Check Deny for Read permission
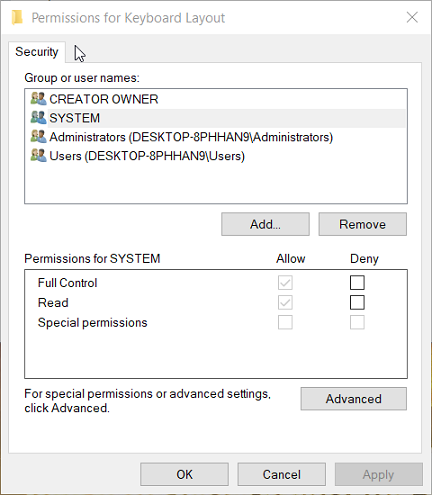This screenshot has width=432, height=495. [357, 303]
